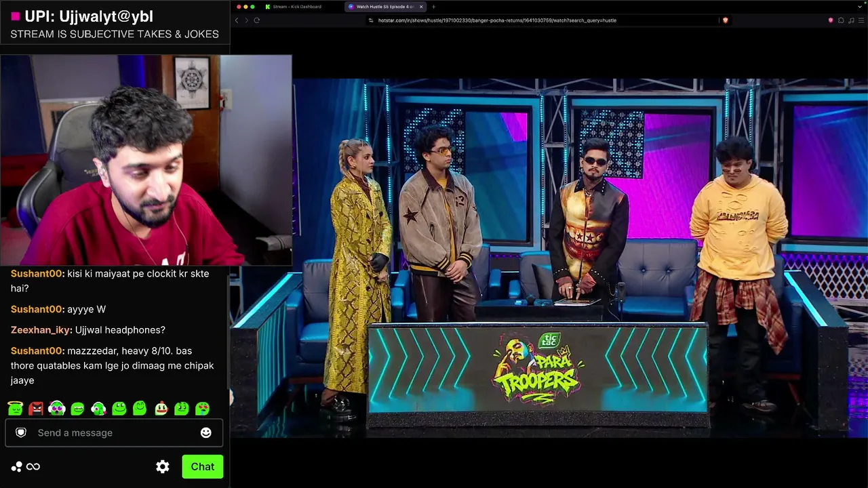The image size is (868, 488).
Task: Open the media control music-note icon
Action: pyautogui.click(x=851, y=20)
